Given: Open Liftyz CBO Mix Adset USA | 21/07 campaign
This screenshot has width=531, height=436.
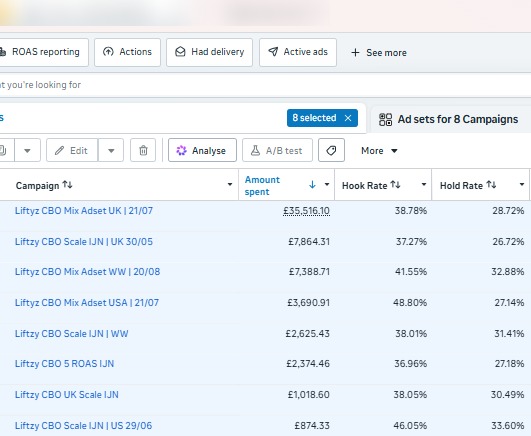Looking at the screenshot, I should pyautogui.click(x=87, y=303).
